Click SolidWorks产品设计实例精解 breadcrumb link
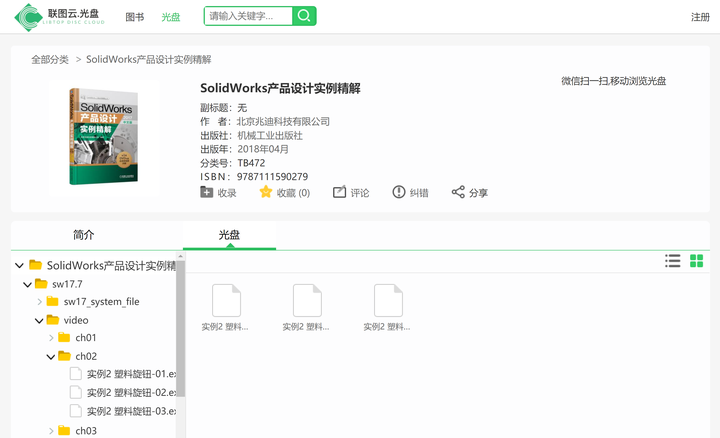The height and width of the screenshot is (438, 720). [149, 59]
